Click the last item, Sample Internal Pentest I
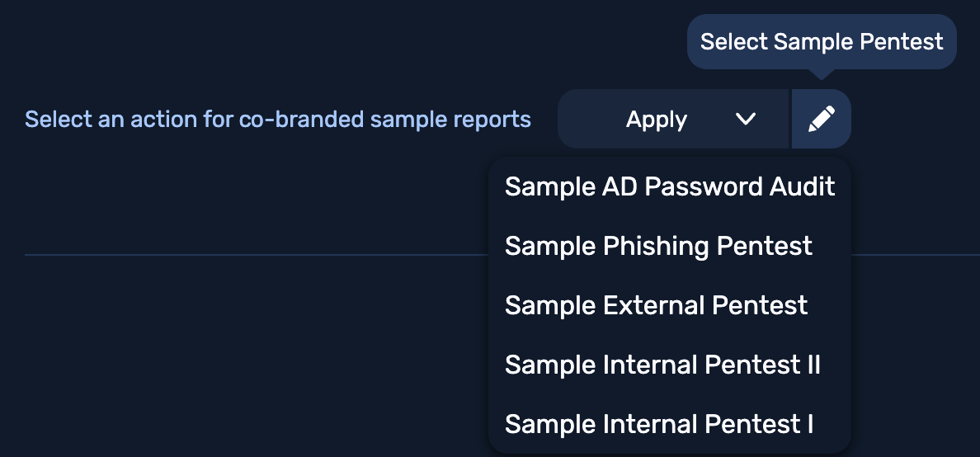980x457 pixels. tap(659, 424)
